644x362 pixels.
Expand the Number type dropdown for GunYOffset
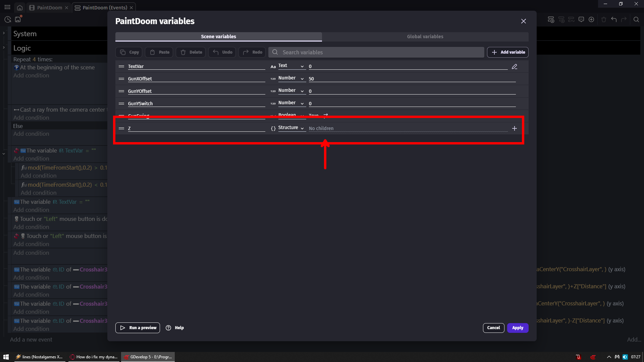291,91
